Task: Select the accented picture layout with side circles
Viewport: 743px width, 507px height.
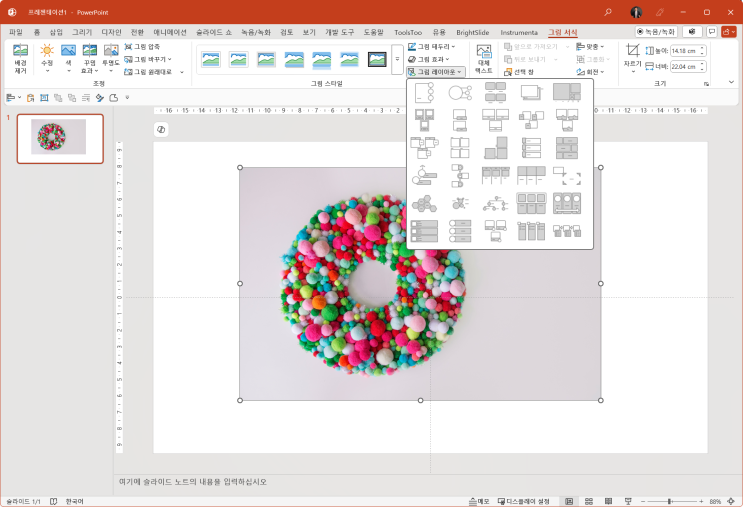Action: point(424,92)
